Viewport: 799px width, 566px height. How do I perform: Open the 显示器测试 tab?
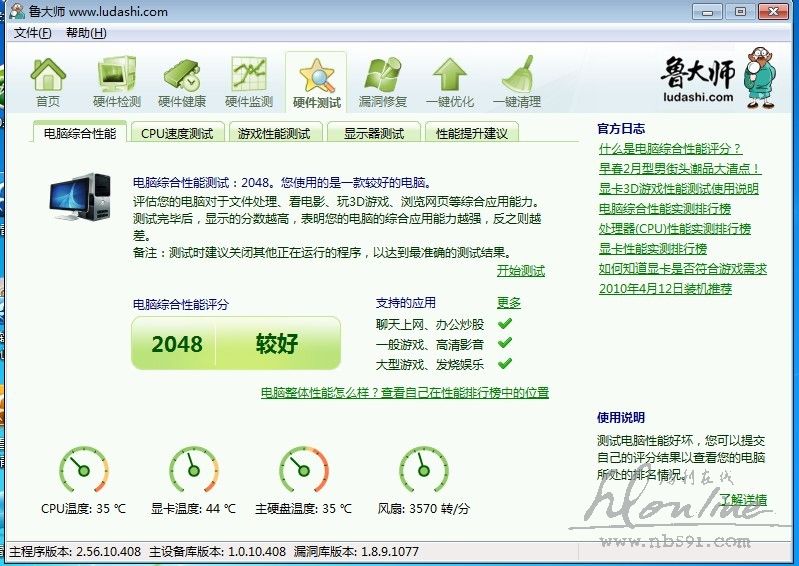point(374,133)
